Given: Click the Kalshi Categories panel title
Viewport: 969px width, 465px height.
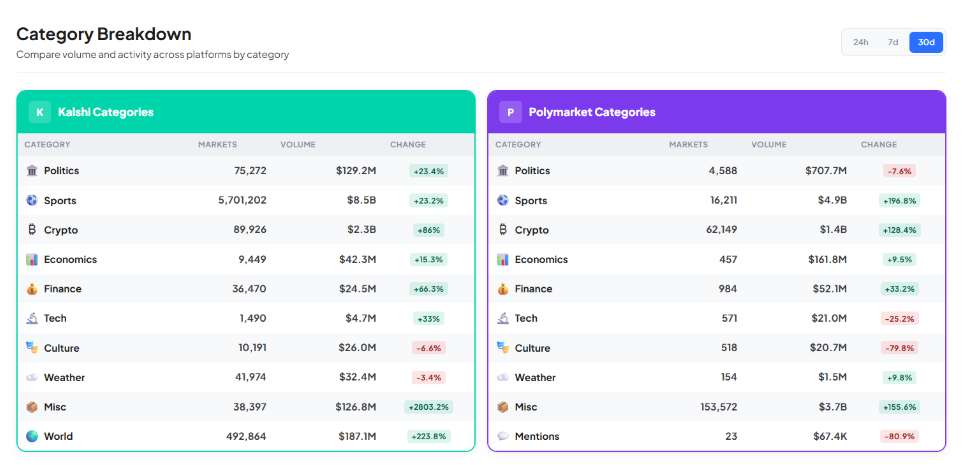Looking at the screenshot, I should pyautogui.click(x=106, y=112).
